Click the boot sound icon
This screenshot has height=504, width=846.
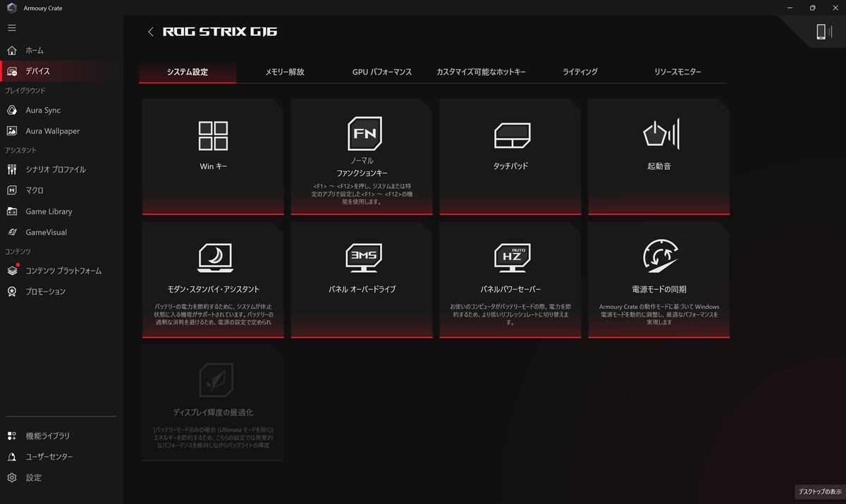(x=661, y=134)
